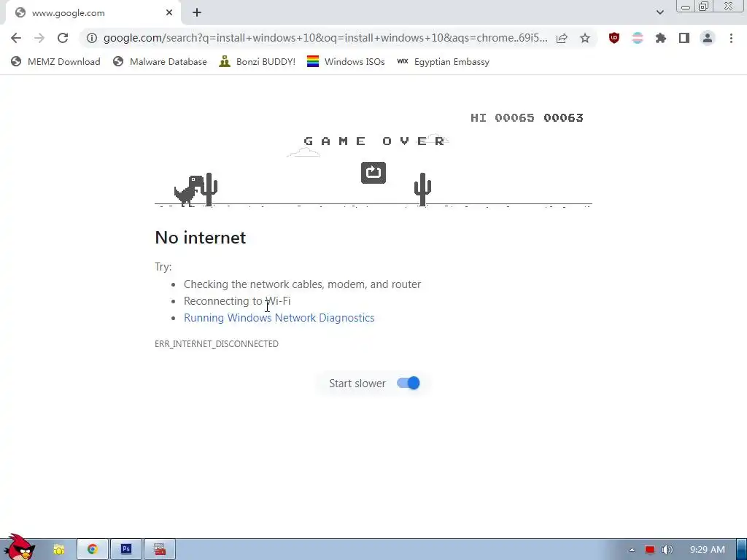Viewport: 747px width, 560px height.
Task: Open the Malware Database bookmark
Action: (160, 62)
